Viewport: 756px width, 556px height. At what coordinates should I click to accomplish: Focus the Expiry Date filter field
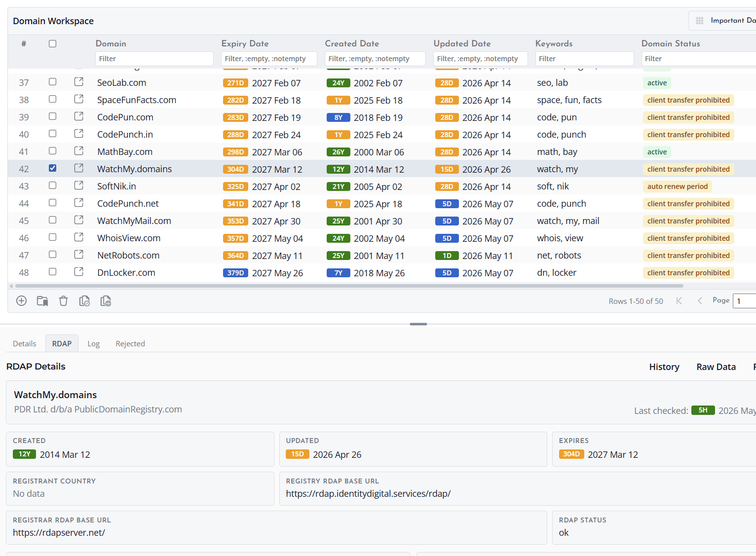[269, 59]
